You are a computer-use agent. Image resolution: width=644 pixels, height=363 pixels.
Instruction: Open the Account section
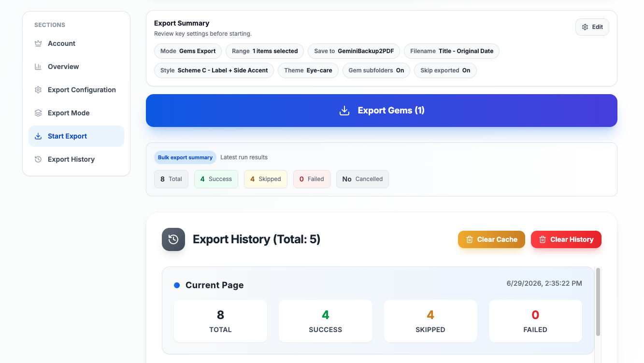click(76, 43)
